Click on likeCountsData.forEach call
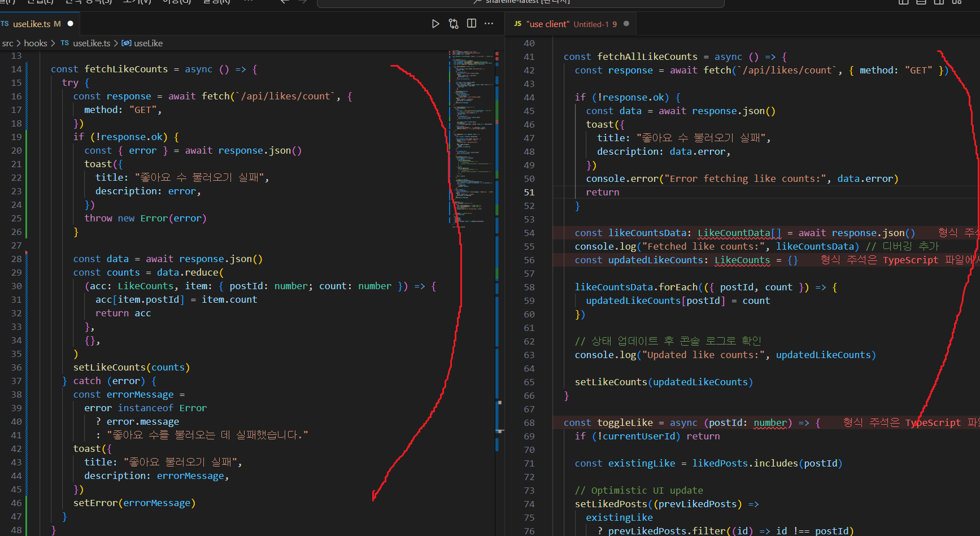This screenshot has height=536, width=980. (636, 287)
